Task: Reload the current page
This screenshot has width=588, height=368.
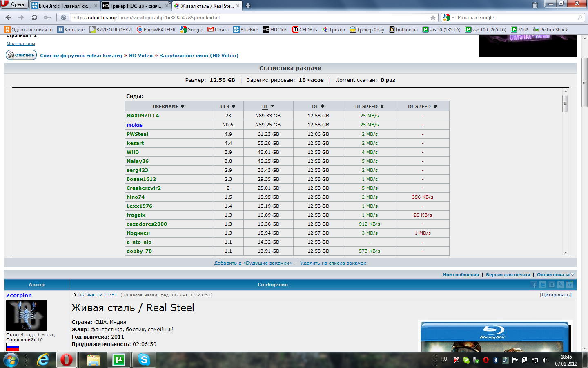Action: point(34,18)
